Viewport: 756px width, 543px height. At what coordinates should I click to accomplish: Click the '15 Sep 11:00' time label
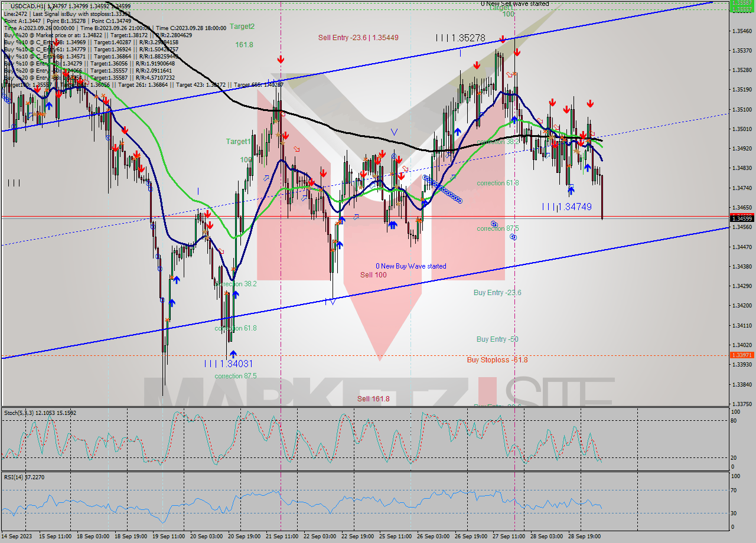pos(55,536)
